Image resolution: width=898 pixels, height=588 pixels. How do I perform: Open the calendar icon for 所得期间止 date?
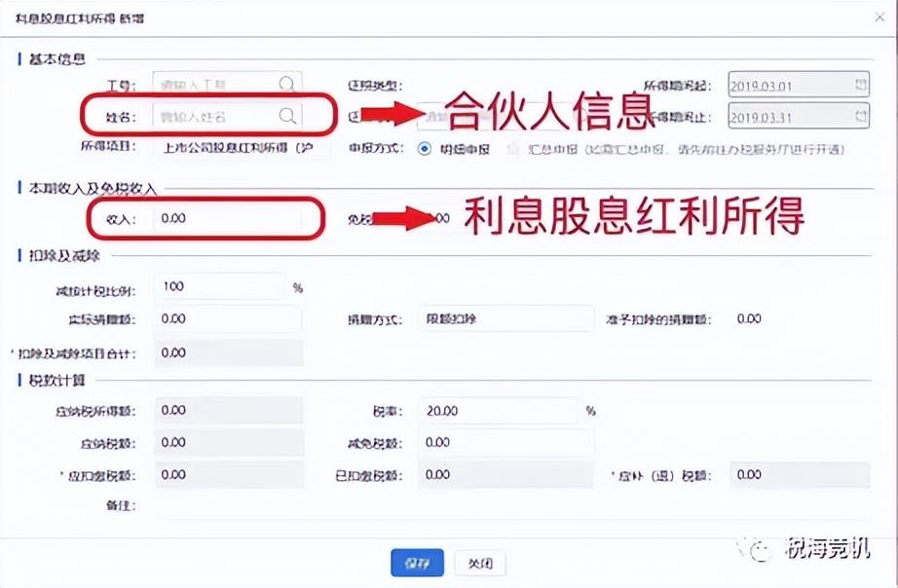tap(861, 116)
